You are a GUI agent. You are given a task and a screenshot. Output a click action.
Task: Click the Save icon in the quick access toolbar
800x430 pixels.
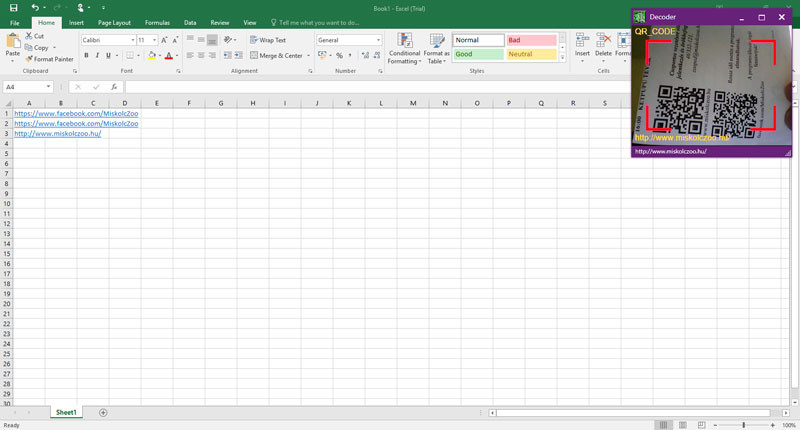pos(13,8)
